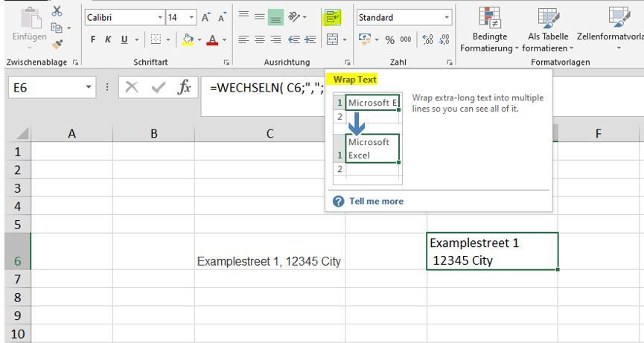Center text horizontally in cell
The height and width of the screenshot is (343, 644).
pyautogui.click(x=260, y=39)
